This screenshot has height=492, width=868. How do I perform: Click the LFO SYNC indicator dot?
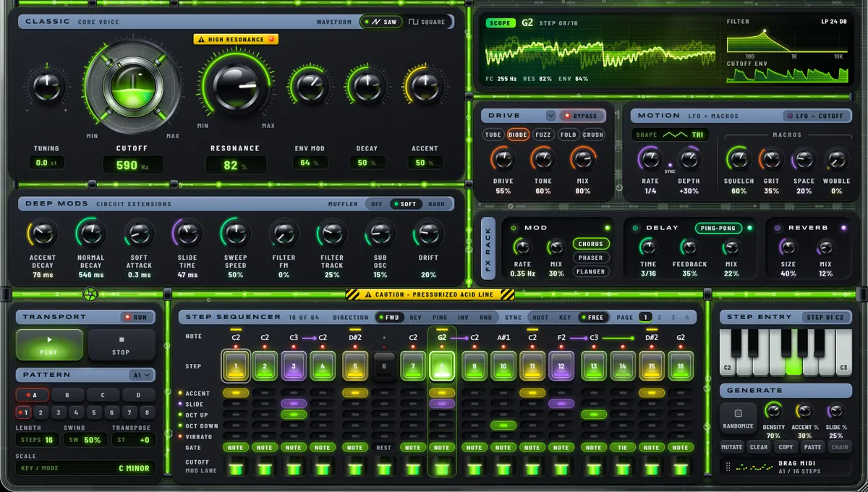tap(670, 165)
